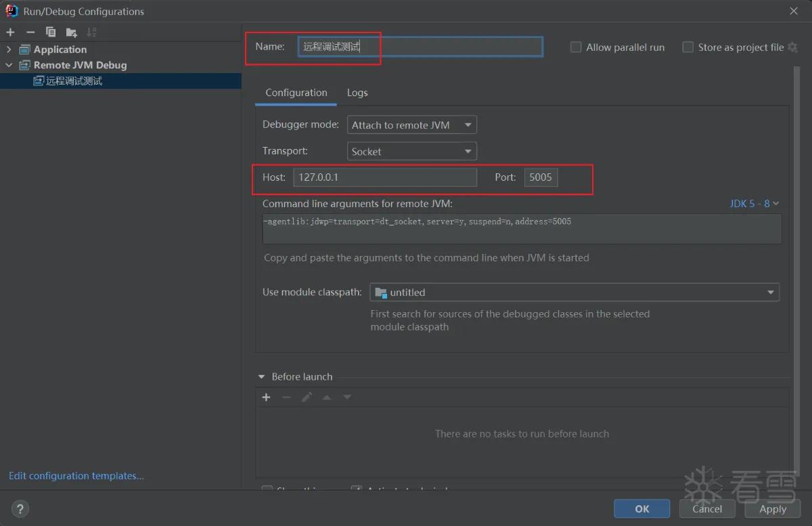Remove selected configuration with minus icon
812x526 pixels.
click(30, 32)
